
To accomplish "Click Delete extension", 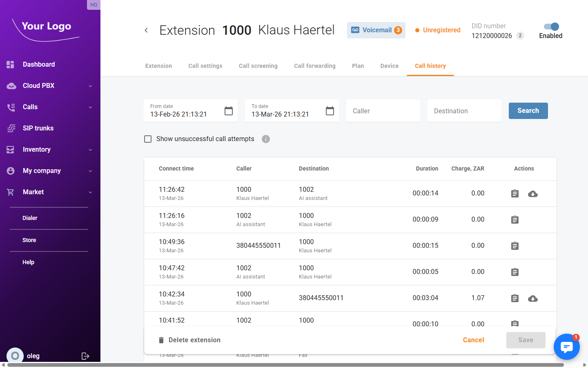I will (189, 340).
